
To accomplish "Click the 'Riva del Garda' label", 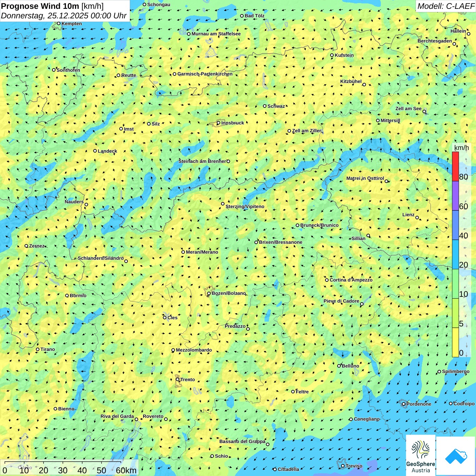I will click(117, 416).
